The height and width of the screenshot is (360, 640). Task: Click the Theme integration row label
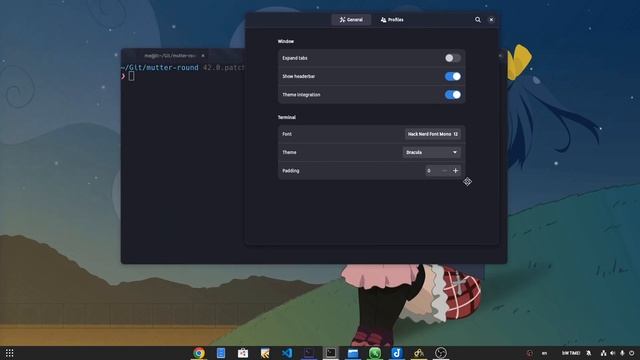click(x=301, y=95)
